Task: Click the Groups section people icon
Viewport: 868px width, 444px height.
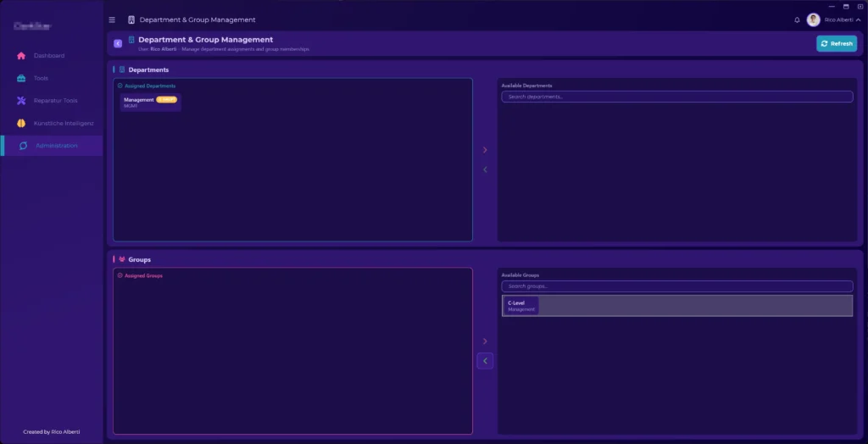Action: click(x=122, y=259)
